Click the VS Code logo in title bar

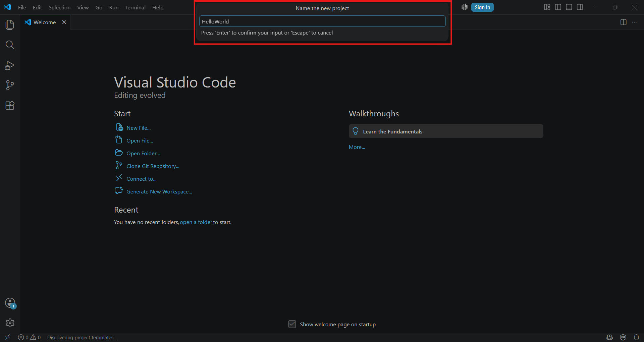[7, 7]
